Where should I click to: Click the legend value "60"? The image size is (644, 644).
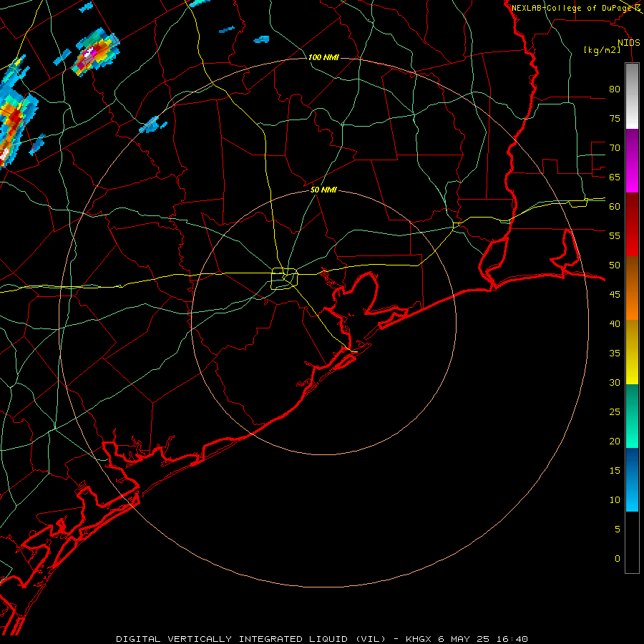(615, 207)
